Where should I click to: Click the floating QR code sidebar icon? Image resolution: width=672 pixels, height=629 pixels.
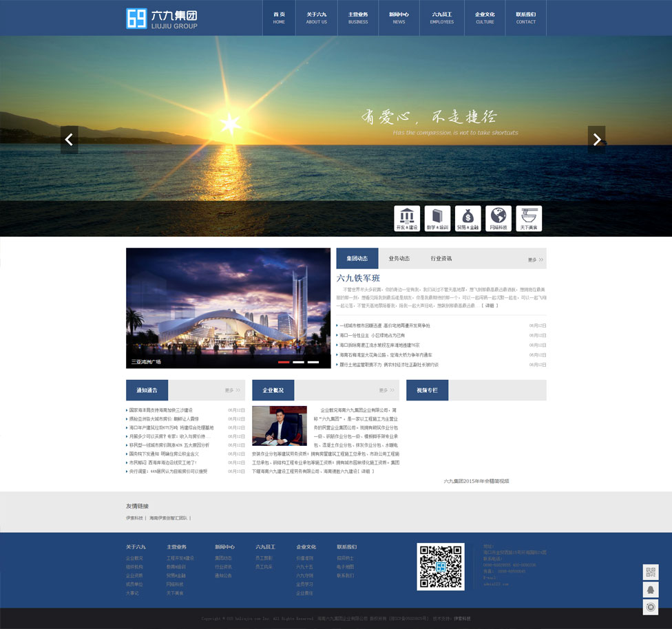[x=651, y=572]
